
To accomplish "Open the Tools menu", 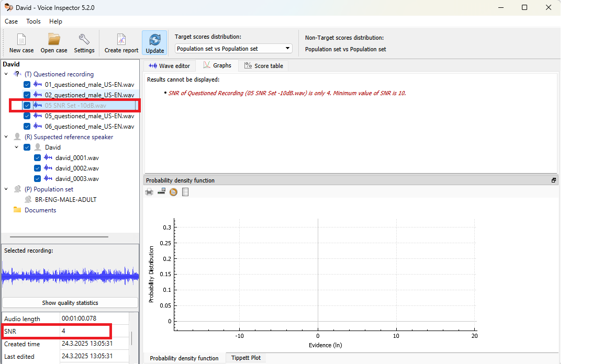I will point(33,21).
